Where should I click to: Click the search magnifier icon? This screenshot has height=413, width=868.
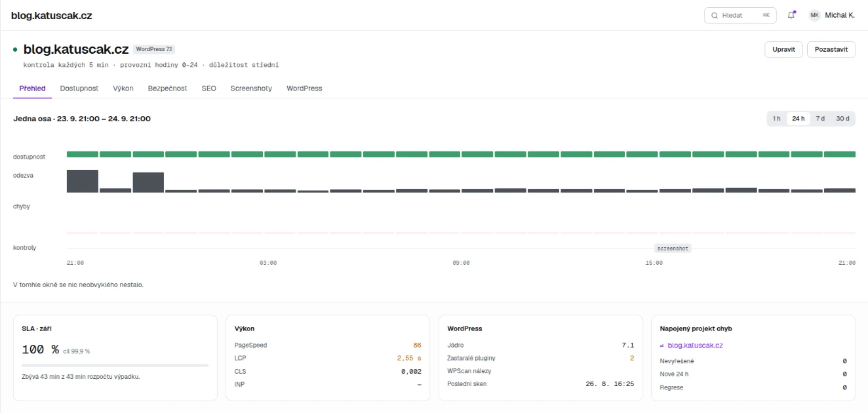pos(715,15)
